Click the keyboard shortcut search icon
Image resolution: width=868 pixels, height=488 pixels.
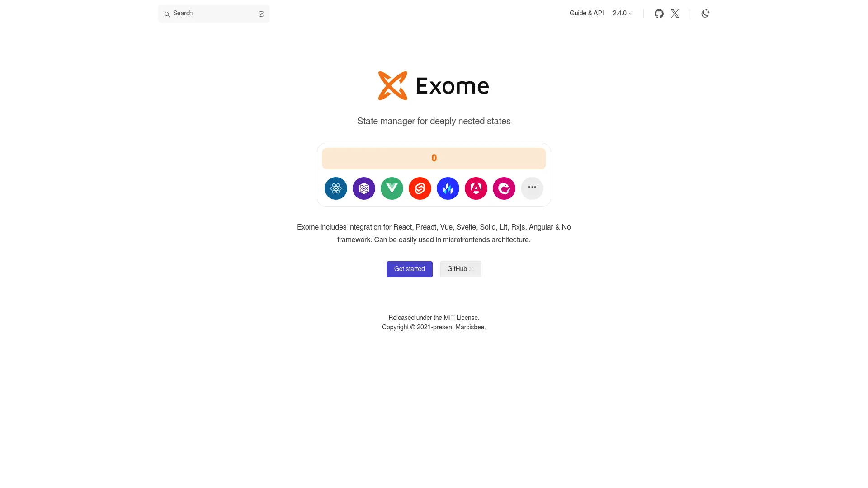click(261, 14)
